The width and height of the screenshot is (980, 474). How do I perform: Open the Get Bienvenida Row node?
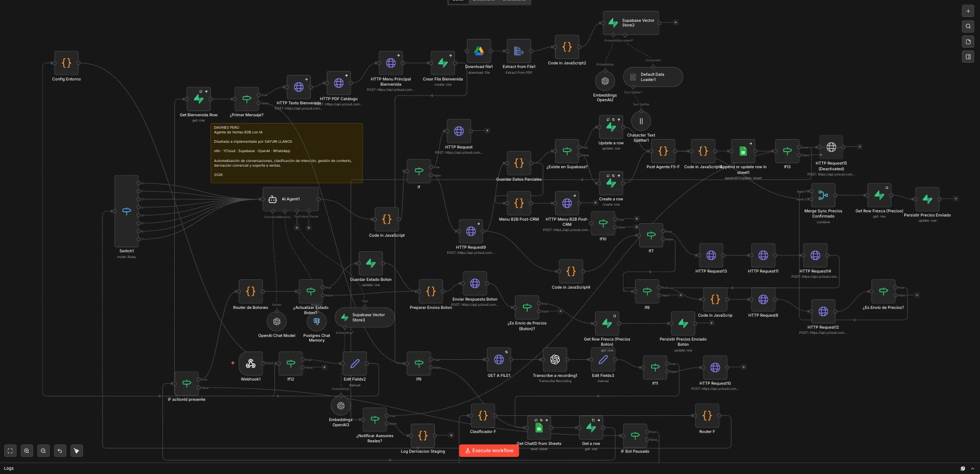[x=199, y=99]
